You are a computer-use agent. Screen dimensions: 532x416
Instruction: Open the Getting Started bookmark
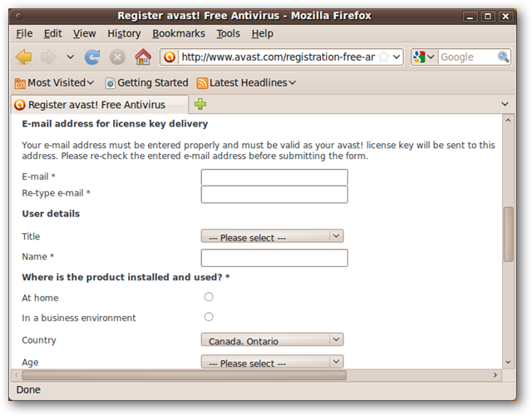point(147,83)
